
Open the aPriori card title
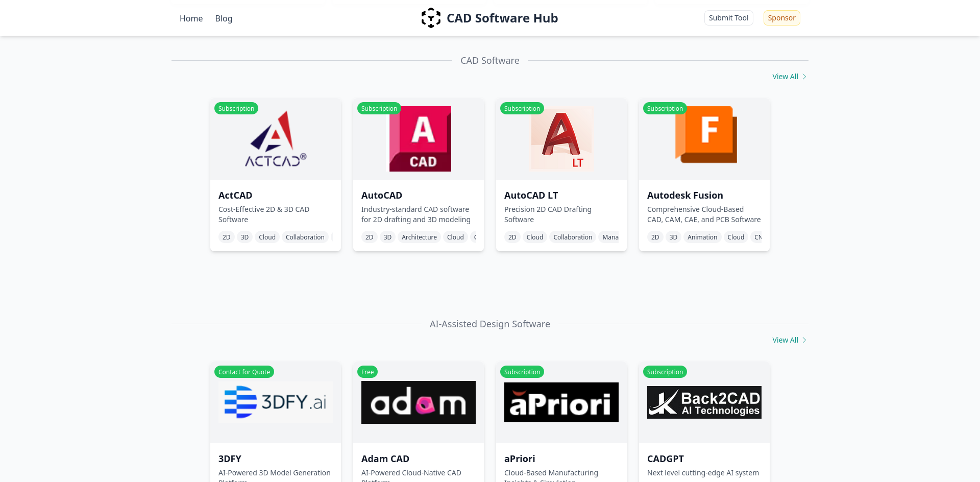[x=520, y=459]
